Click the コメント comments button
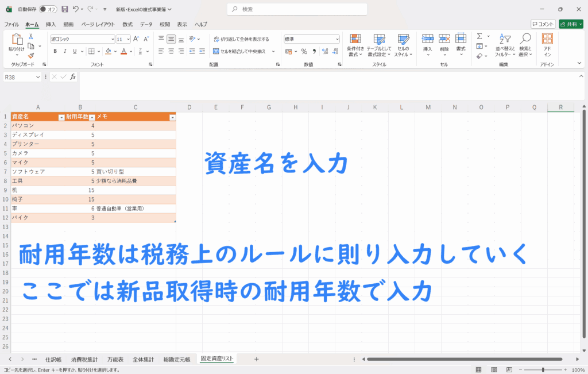This screenshot has width=588, height=374. (x=543, y=24)
